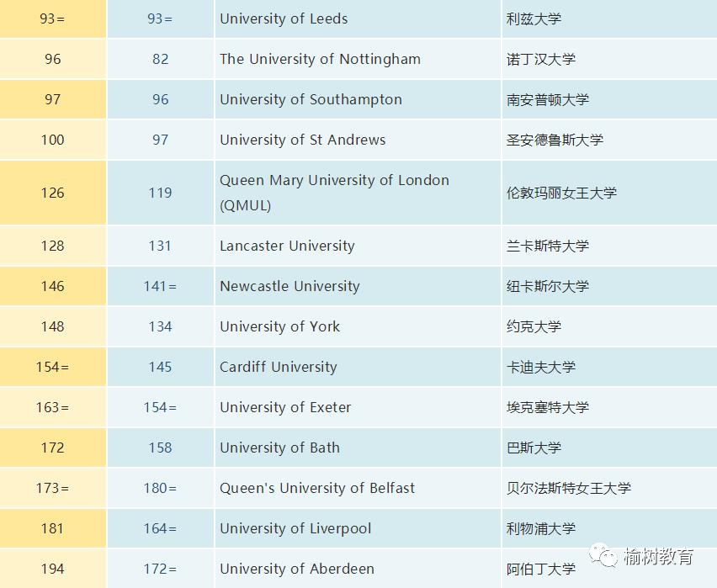Select rank 134 in the York row
This screenshot has width=717, height=588.
click(x=160, y=326)
